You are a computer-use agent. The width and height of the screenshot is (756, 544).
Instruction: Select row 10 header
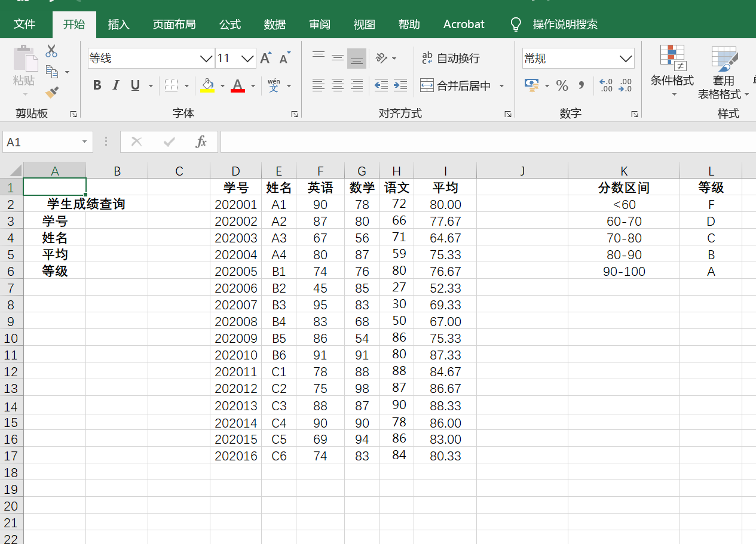[11, 338]
